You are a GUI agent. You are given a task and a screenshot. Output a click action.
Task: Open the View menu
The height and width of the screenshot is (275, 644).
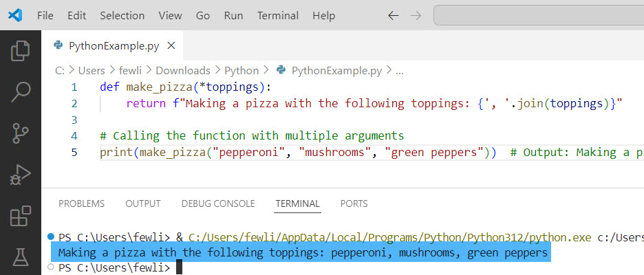click(170, 16)
